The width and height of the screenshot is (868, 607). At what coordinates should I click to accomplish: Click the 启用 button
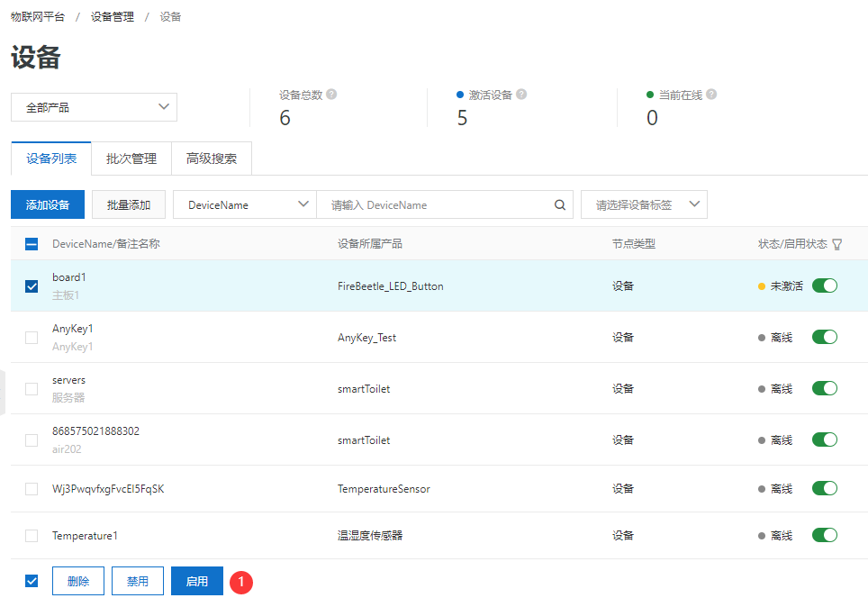(x=196, y=581)
